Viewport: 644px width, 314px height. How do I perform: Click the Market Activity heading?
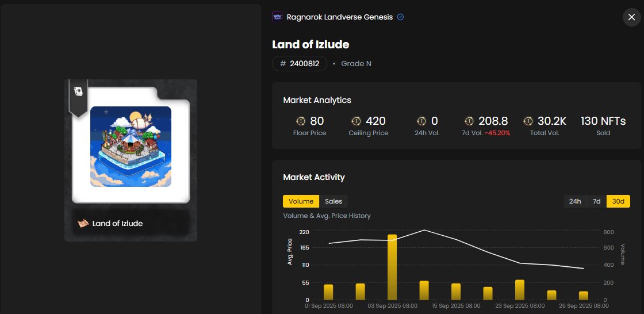[x=314, y=177]
